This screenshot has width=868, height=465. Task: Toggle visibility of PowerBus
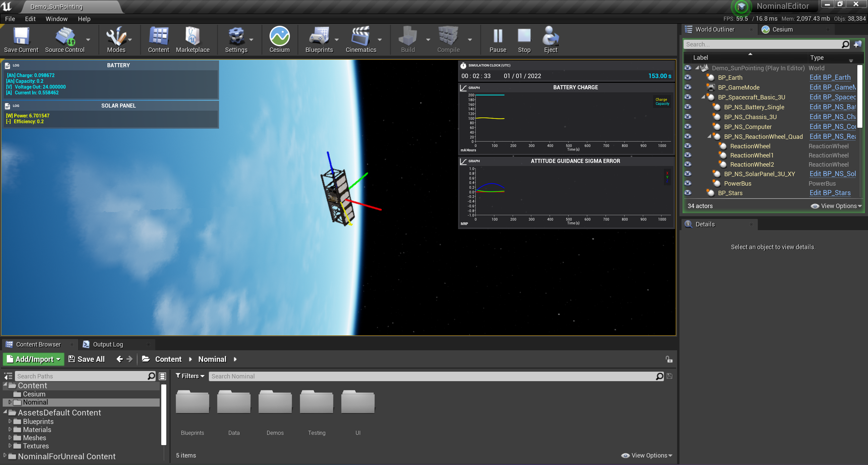[688, 183]
